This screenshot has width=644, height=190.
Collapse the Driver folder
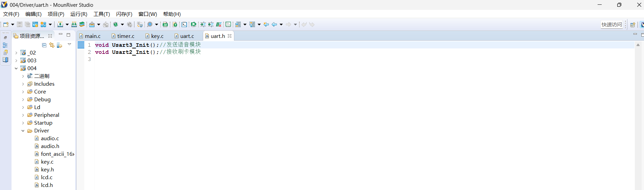click(x=23, y=131)
